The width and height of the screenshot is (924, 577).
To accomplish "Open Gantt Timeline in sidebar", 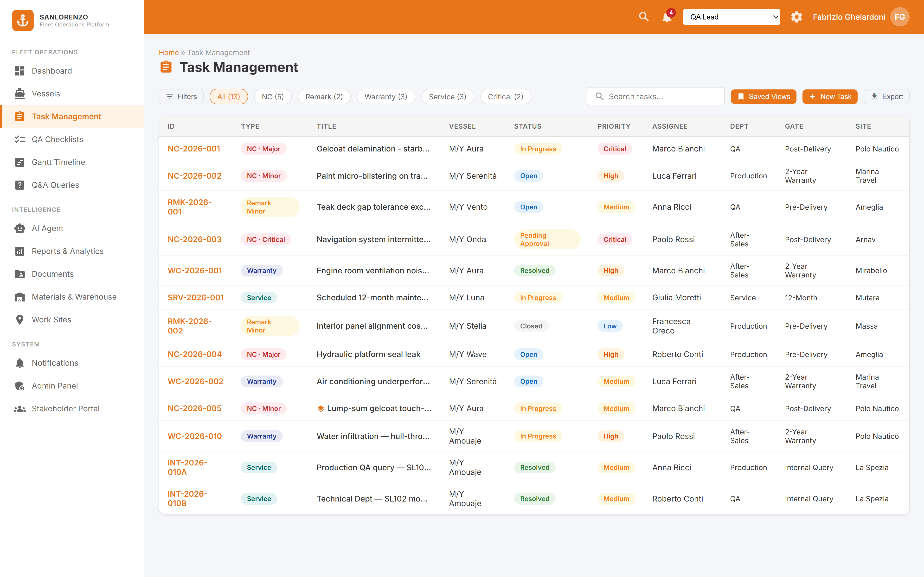I will [58, 162].
